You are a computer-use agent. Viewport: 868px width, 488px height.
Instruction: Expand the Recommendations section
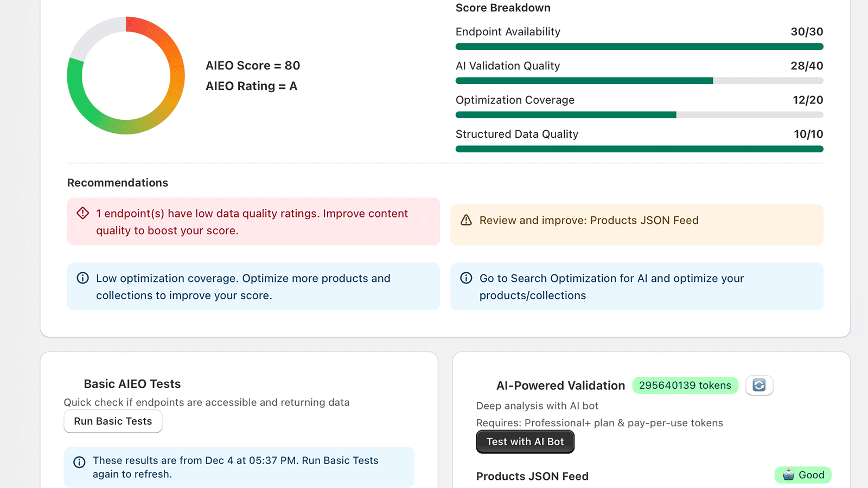click(x=117, y=183)
